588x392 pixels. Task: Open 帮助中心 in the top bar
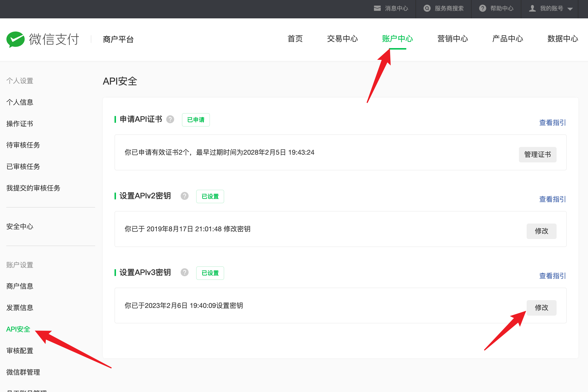pos(502,8)
